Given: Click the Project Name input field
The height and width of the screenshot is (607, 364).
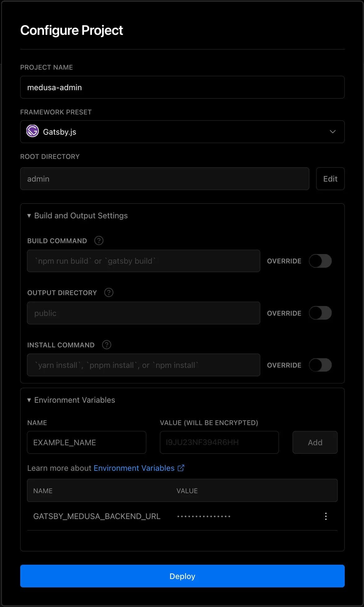Looking at the screenshot, I should click(182, 87).
